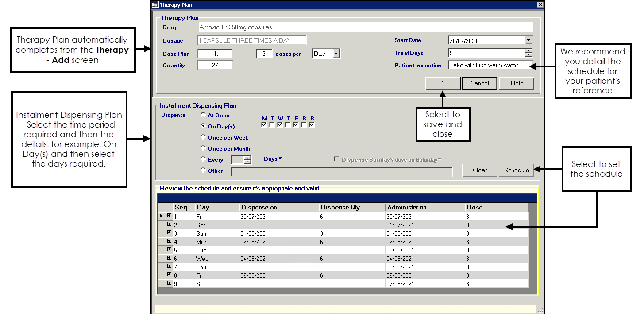Click the Schedule button
Viewport: 644px width, 314px height.
(x=516, y=170)
